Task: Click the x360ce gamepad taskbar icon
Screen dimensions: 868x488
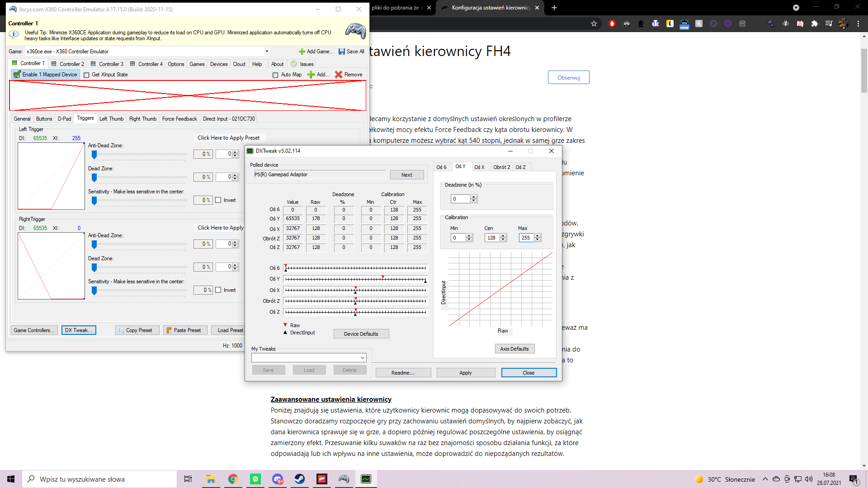Action: 344,479
